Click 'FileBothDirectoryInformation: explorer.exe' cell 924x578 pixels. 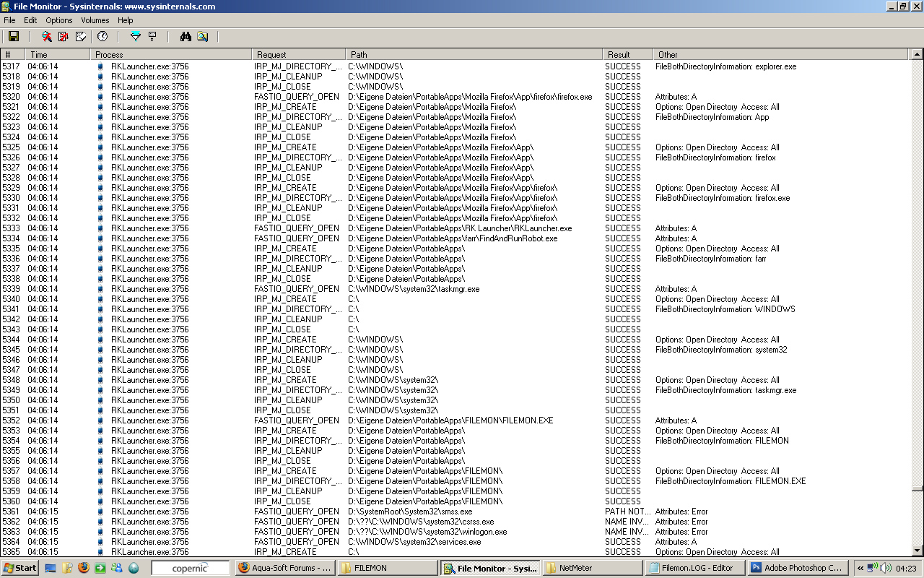click(x=725, y=66)
